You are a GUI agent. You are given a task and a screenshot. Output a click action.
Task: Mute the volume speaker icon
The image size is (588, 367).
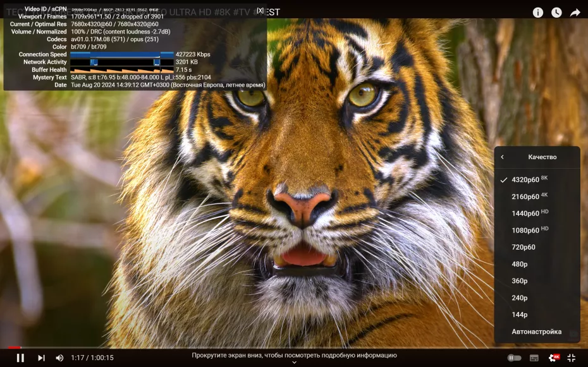[59, 358]
